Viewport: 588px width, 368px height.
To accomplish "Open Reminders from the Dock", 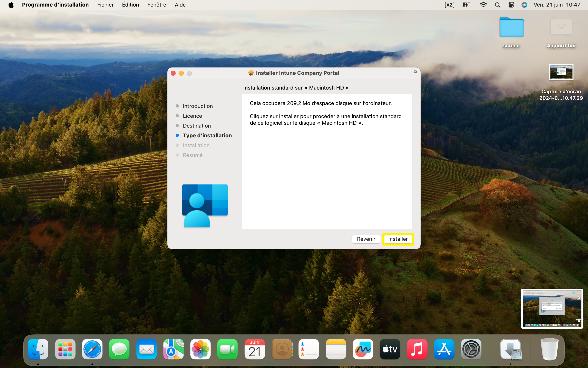I will click(309, 349).
